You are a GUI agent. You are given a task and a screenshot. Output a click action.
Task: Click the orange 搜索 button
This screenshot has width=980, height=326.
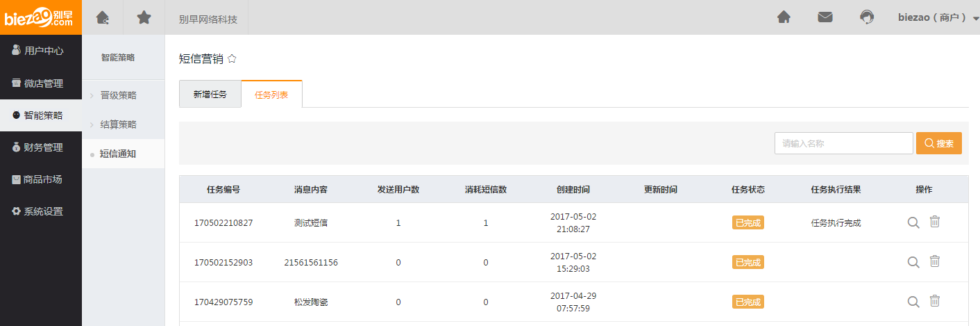coord(938,143)
